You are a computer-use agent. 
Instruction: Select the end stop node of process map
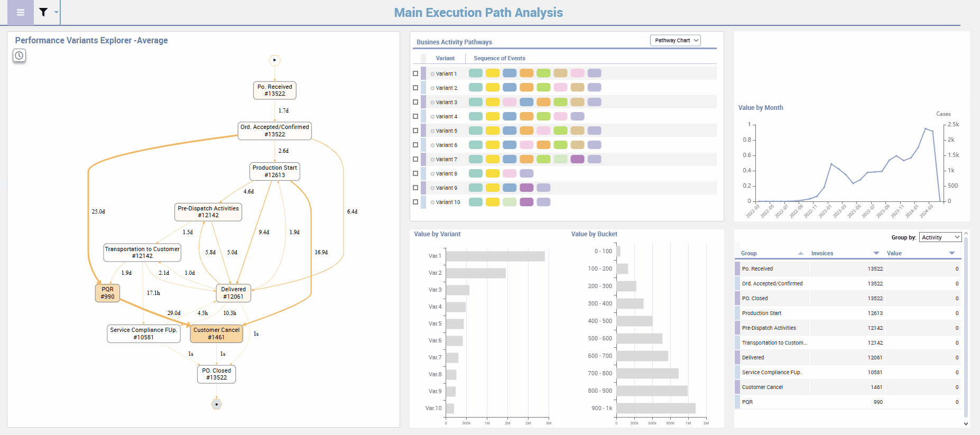tap(216, 404)
